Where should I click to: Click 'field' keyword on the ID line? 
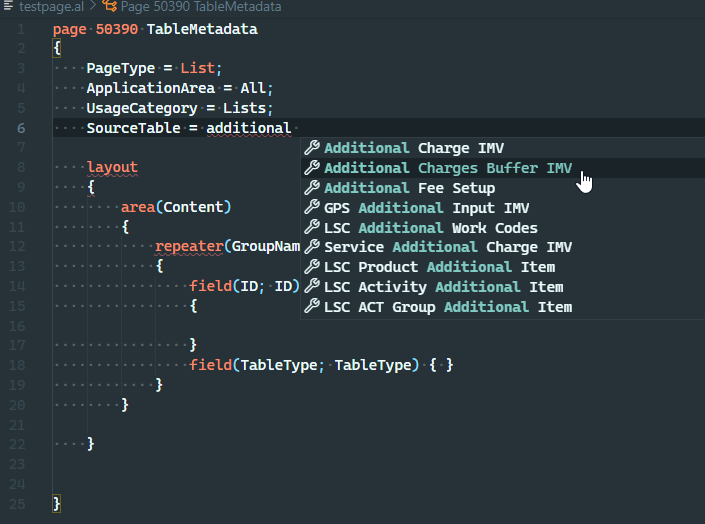click(210, 286)
